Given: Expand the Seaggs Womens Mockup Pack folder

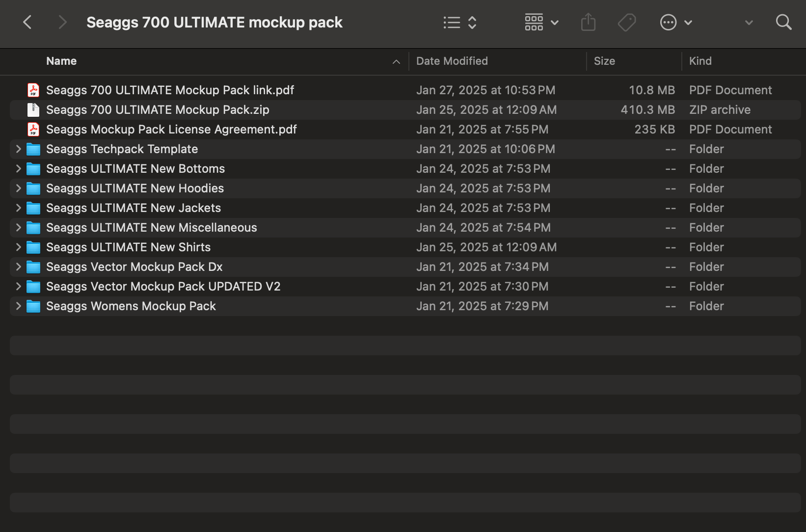Looking at the screenshot, I should 18,306.
